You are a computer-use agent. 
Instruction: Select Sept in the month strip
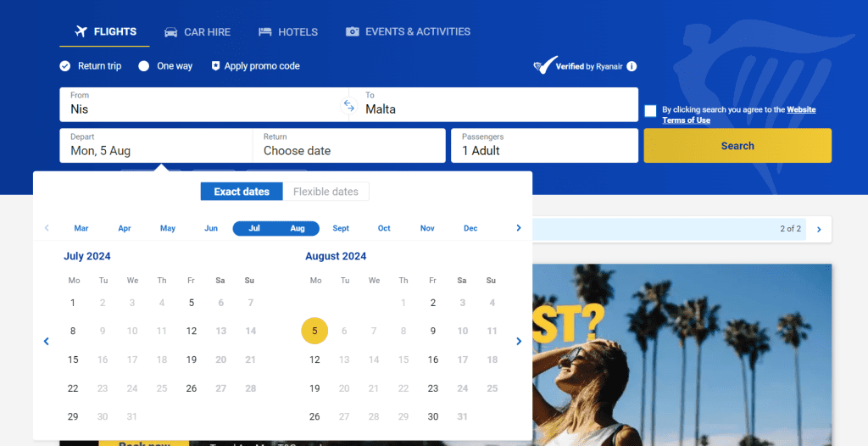[341, 228]
